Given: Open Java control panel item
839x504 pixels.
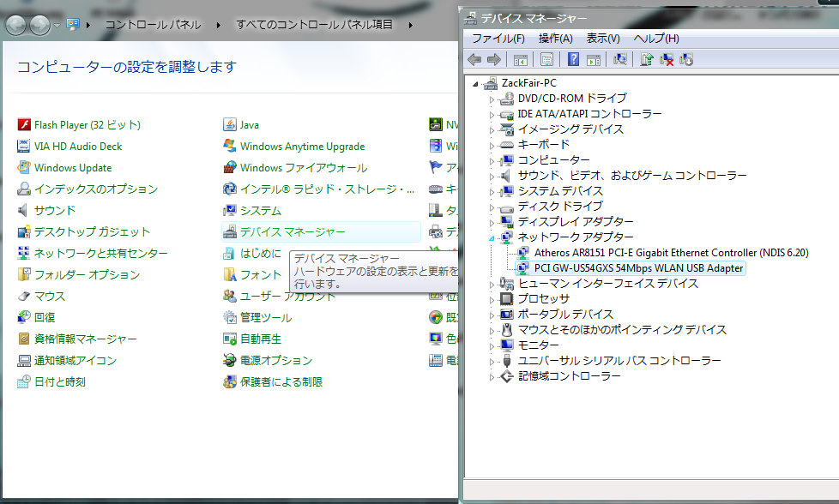Looking at the screenshot, I should click(241, 125).
